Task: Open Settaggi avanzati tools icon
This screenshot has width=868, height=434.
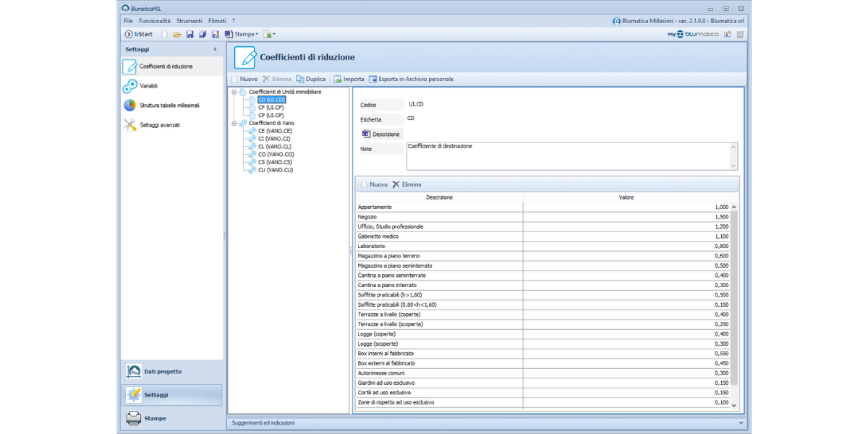Action: pos(130,125)
